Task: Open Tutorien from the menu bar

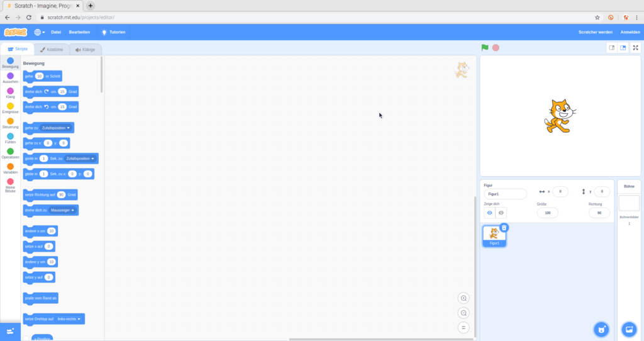Action: [x=113, y=32]
